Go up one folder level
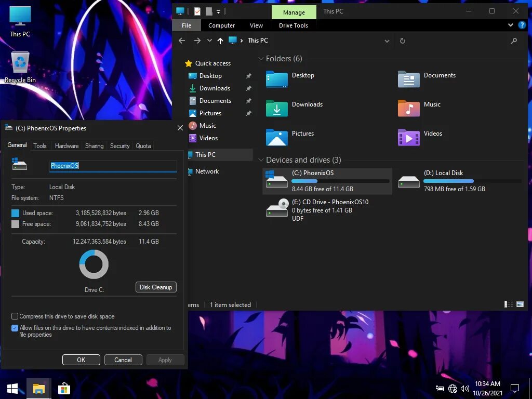The height and width of the screenshot is (399, 532). tap(220, 41)
